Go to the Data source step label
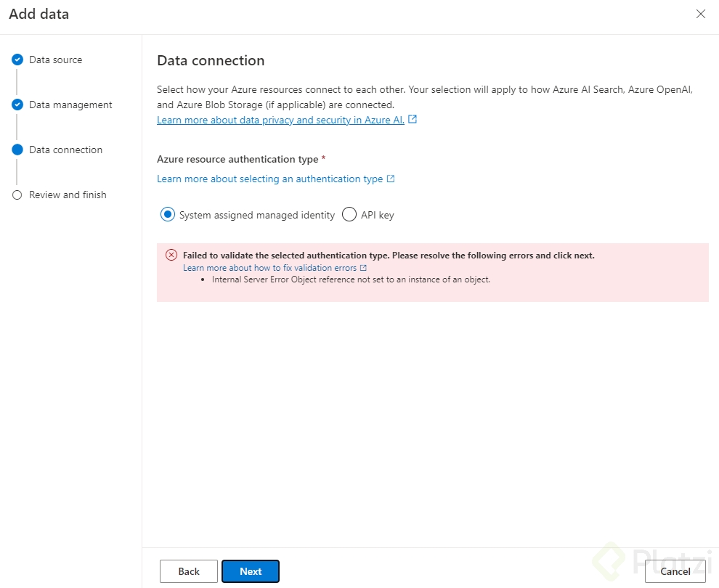This screenshot has height=588, width=719. click(55, 60)
